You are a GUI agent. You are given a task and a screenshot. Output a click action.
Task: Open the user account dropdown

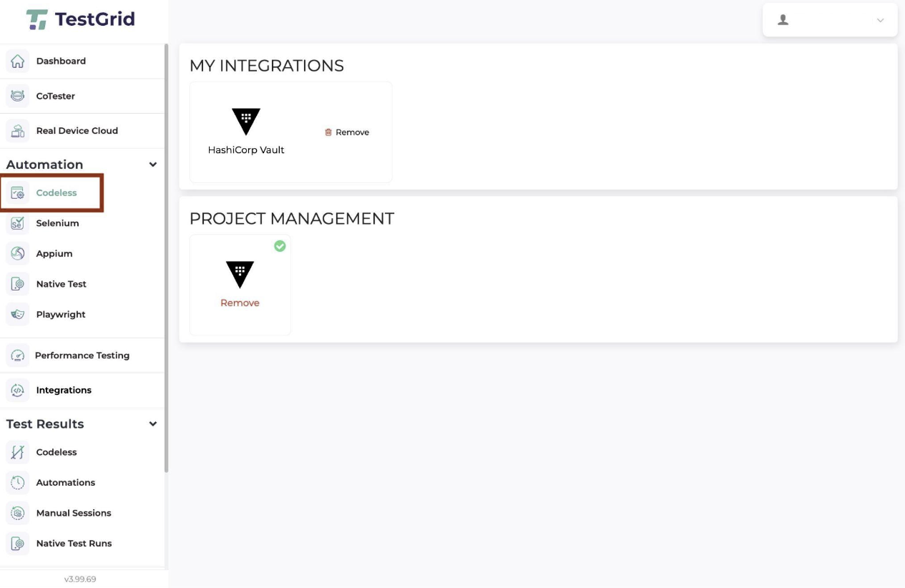pyautogui.click(x=830, y=20)
